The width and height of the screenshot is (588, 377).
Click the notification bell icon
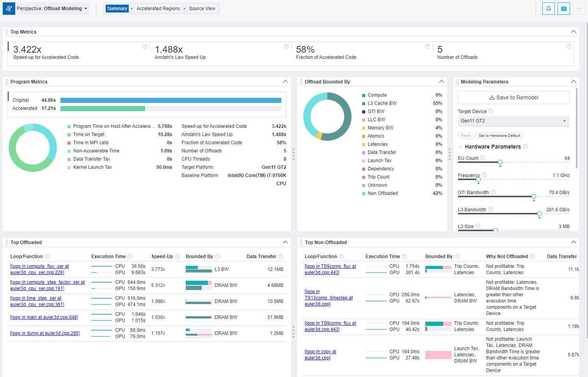click(548, 9)
